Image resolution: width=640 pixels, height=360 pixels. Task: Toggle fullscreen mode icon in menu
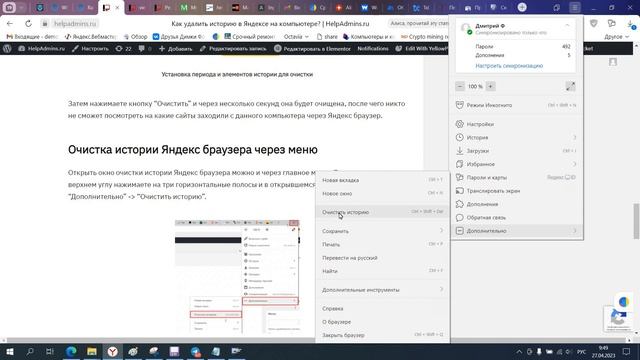(x=570, y=87)
